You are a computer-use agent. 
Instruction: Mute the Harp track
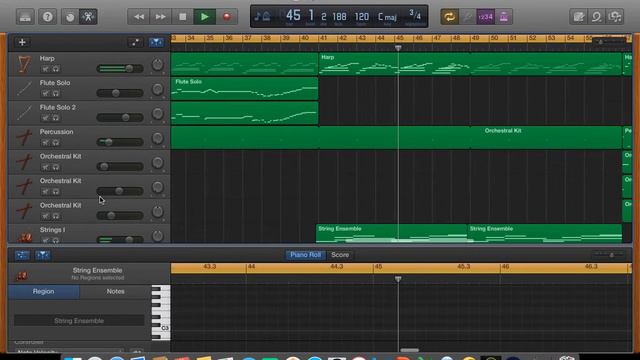[46, 69]
